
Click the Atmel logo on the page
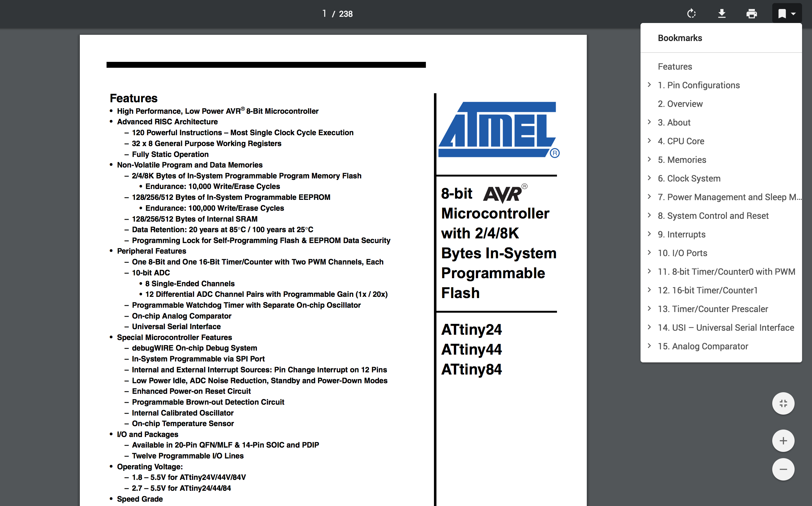[498, 130]
